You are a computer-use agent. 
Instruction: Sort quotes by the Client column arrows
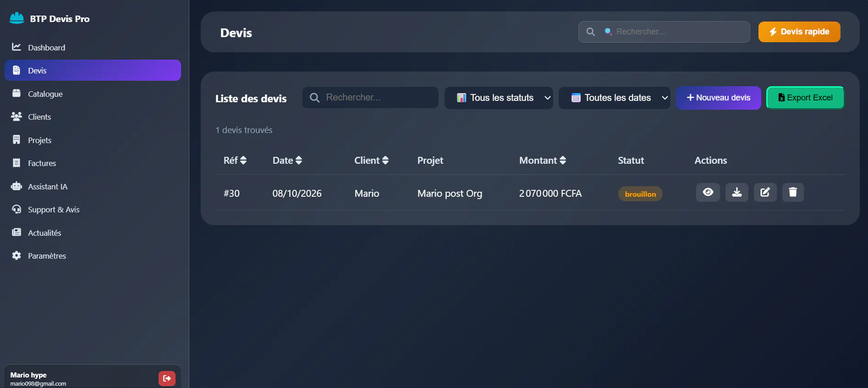(385, 160)
